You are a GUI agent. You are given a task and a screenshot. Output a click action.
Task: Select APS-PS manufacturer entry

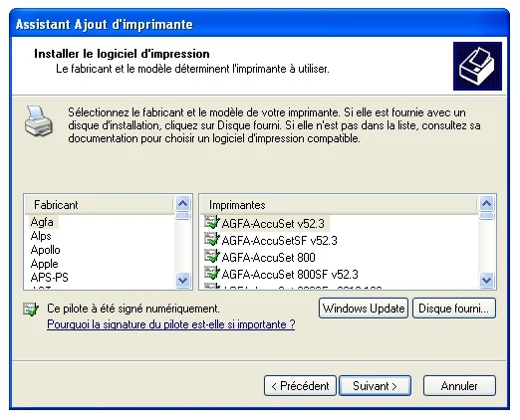click(x=49, y=278)
